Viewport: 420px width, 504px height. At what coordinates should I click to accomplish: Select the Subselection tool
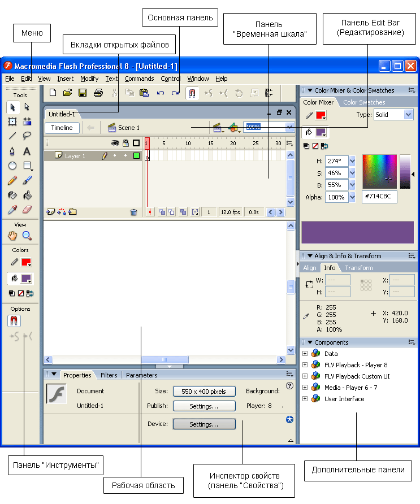[27, 107]
